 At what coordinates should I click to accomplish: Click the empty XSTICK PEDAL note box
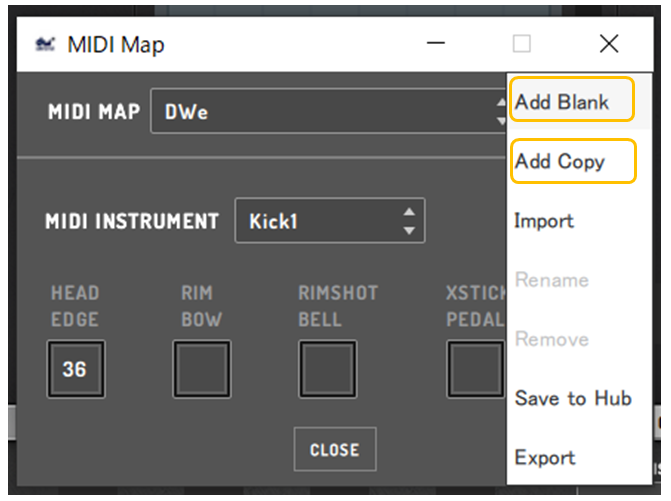pyautogui.click(x=476, y=369)
